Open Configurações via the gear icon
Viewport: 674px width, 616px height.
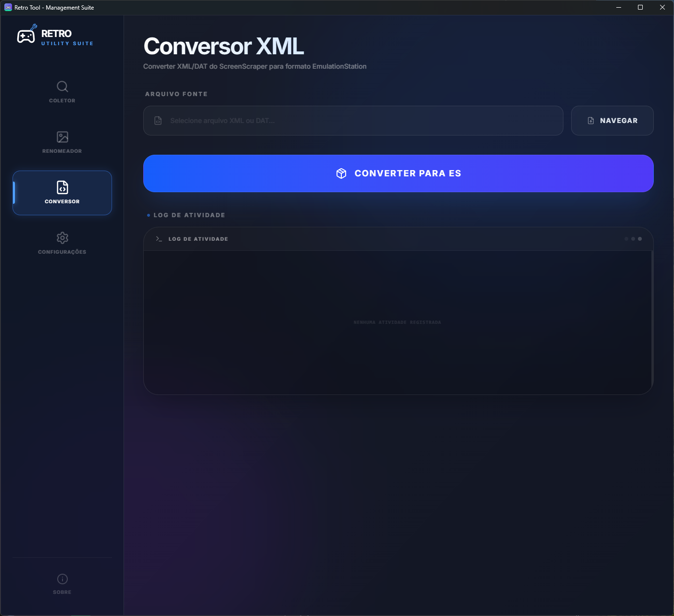tap(62, 238)
